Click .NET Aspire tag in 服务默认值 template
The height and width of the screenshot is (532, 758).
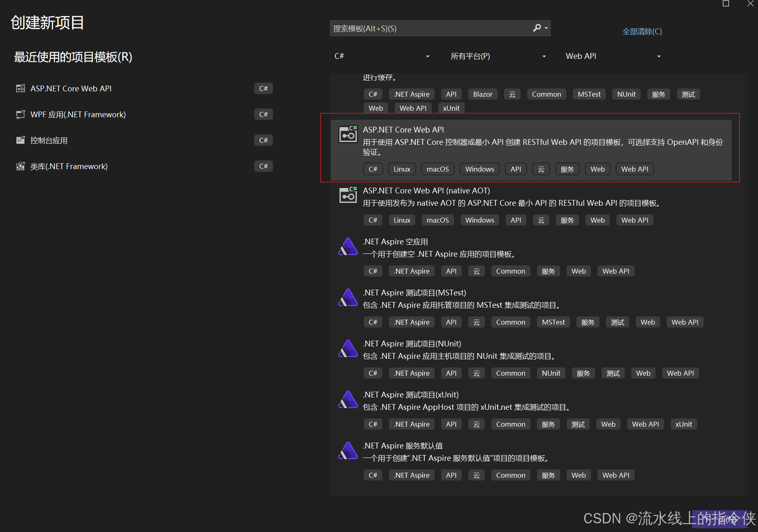412,475
